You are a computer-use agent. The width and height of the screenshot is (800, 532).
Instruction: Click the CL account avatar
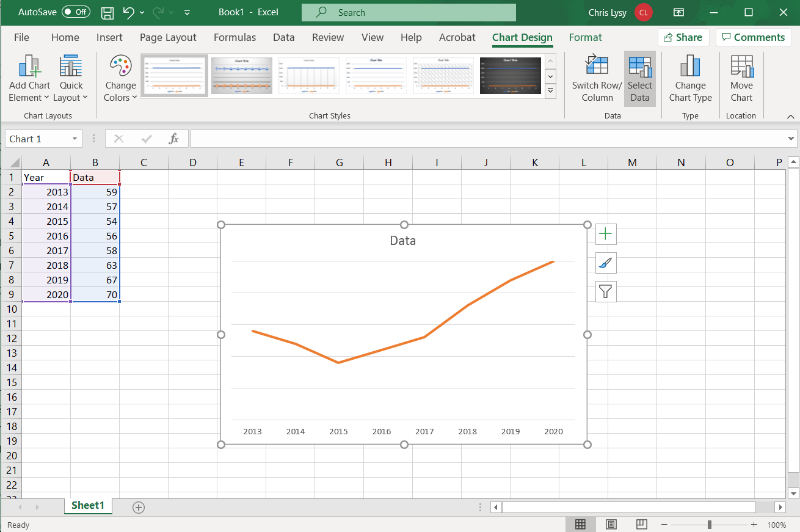point(644,12)
